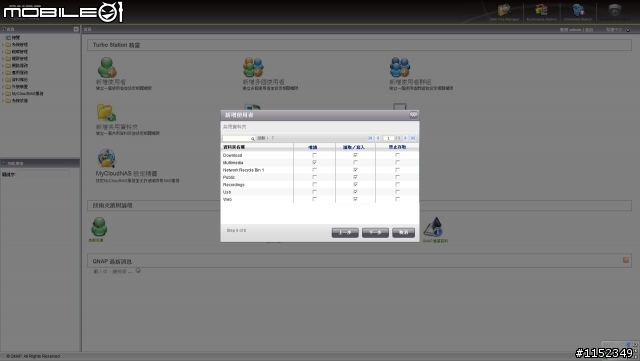The width and height of the screenshot is (640, 361).
Task: Tick read-only for Recordings folder
Action: (x=314, y=185)
